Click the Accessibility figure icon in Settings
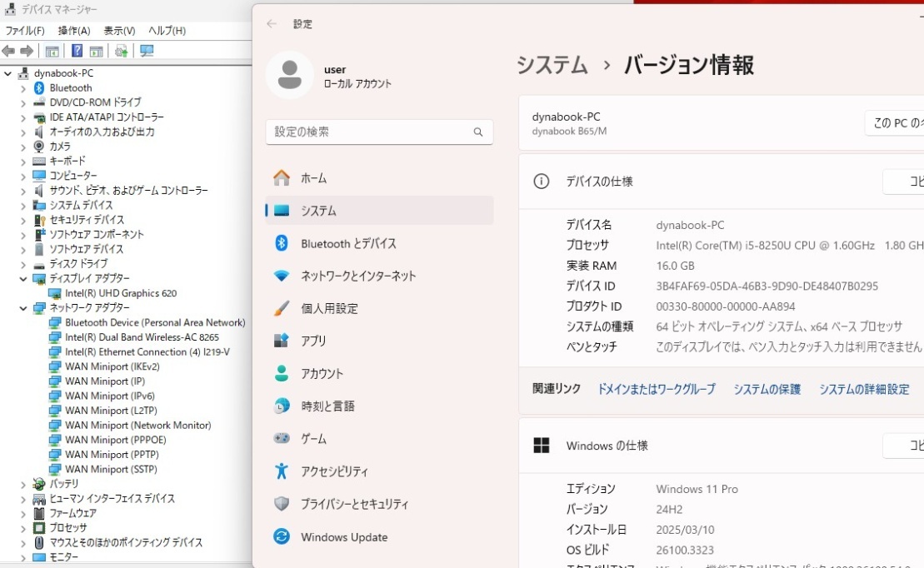Image resolution: width=924 pixels, height=568 pixels. (x=282, y=471)
